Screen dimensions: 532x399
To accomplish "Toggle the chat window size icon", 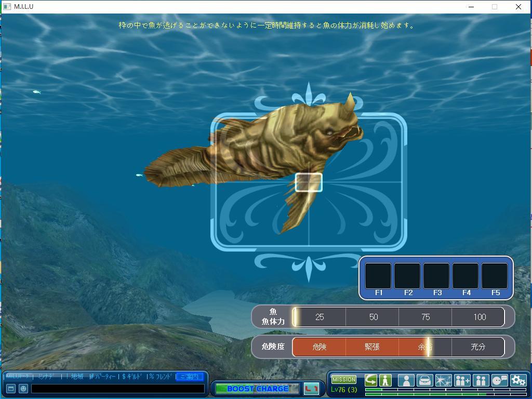I will [x=10, y=388].
